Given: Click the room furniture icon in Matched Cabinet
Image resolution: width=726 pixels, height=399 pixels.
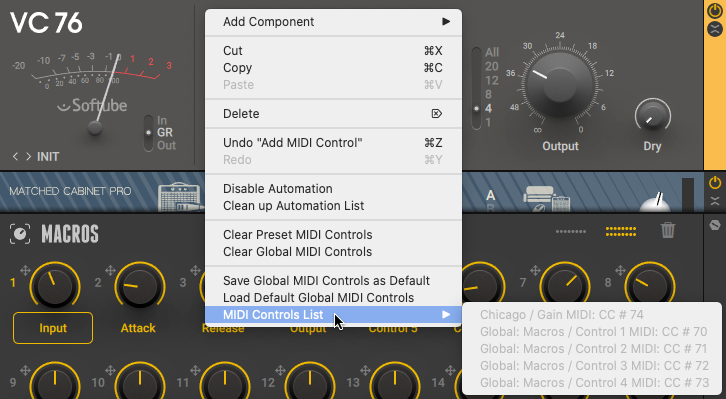Looking at the screenshot, I should 546,199.
